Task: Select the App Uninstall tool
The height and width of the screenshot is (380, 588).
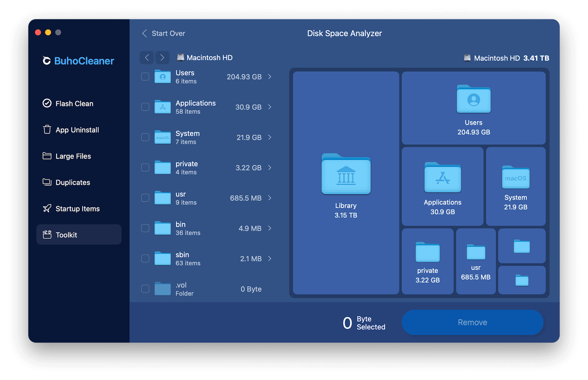Action: (x=77, y=130)
